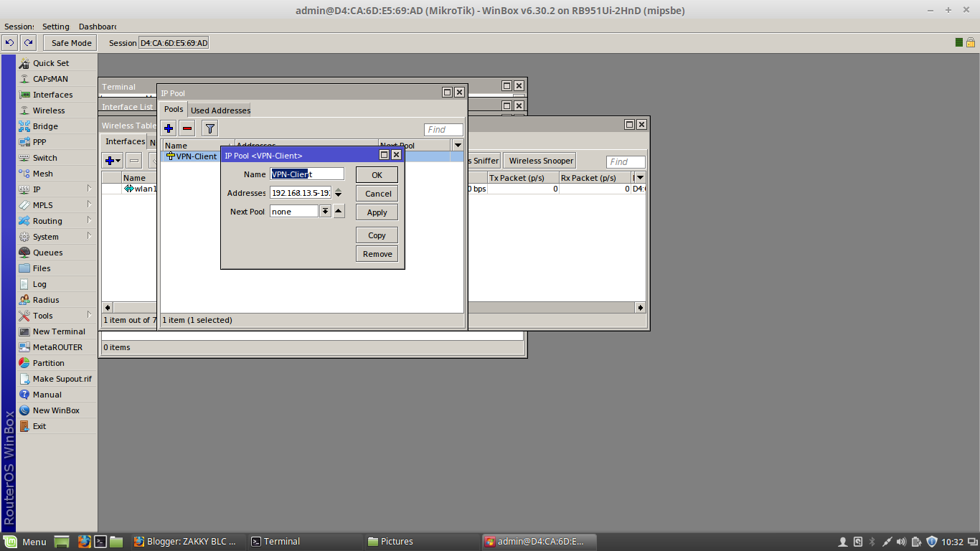
Task: Sort by Tx Packet (p/s) column
Action: coord(523,178)
